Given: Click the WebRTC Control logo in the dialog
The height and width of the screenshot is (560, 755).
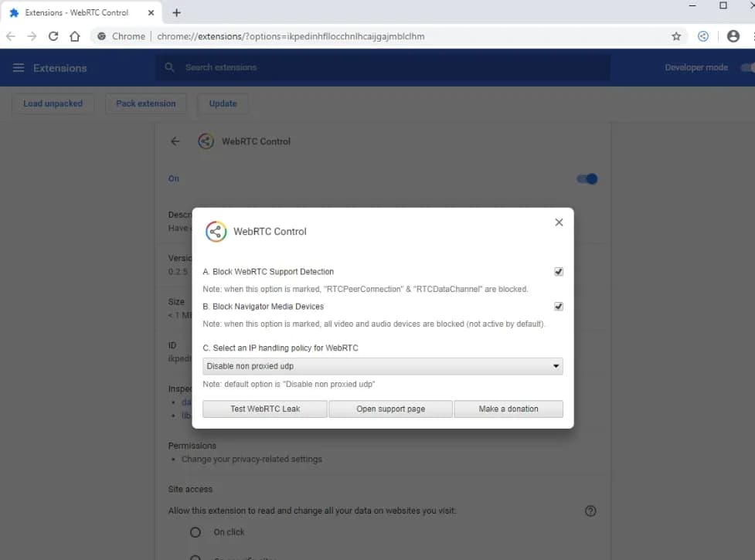Looking at the screenshot, I should point(216,231).
